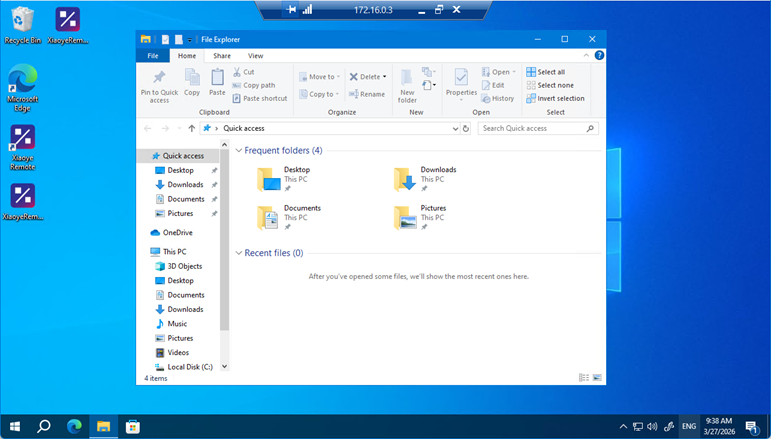Image resolution: width=771 pixels, height=439 pixels.
Task: Click the Search Quick access field
Action: [x=535, y=129]
